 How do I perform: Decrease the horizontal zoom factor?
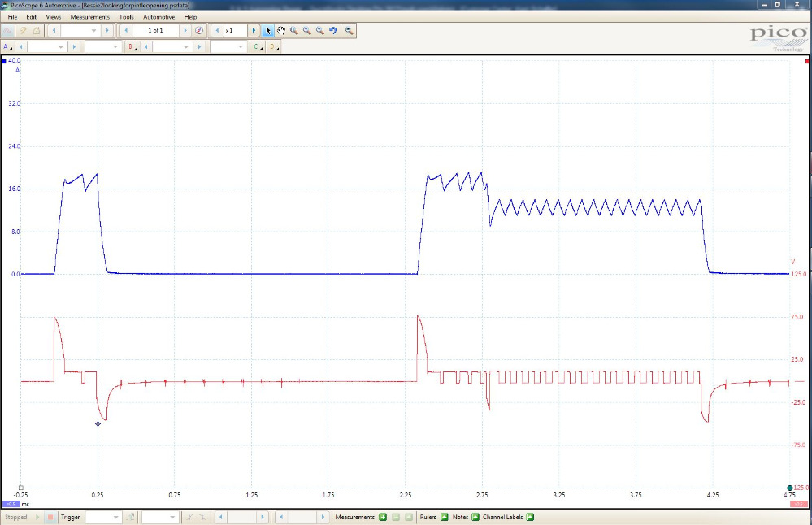point(217,31)
